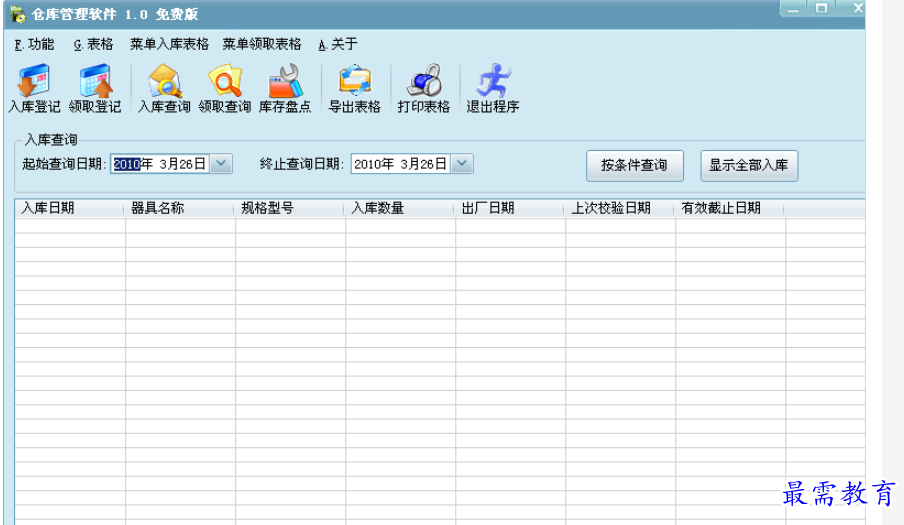Expand the 终止查询日期 date dropdown
Screen dimensions: 904x525
462,164
